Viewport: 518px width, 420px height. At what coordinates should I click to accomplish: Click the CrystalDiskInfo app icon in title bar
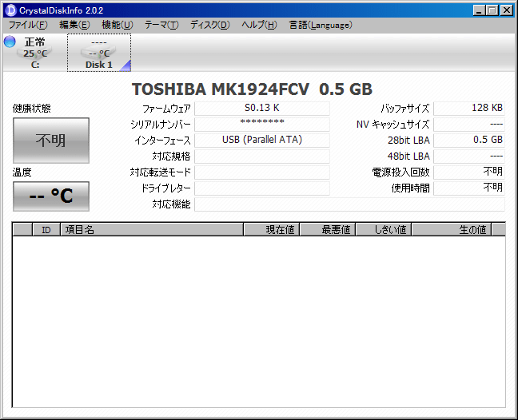tap(11, 10)
